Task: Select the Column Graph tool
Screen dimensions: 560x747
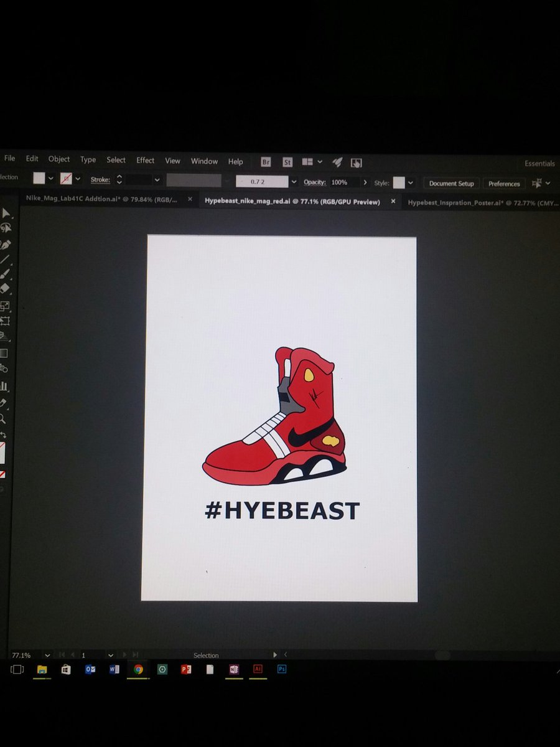Action: [x=4, y=385]
